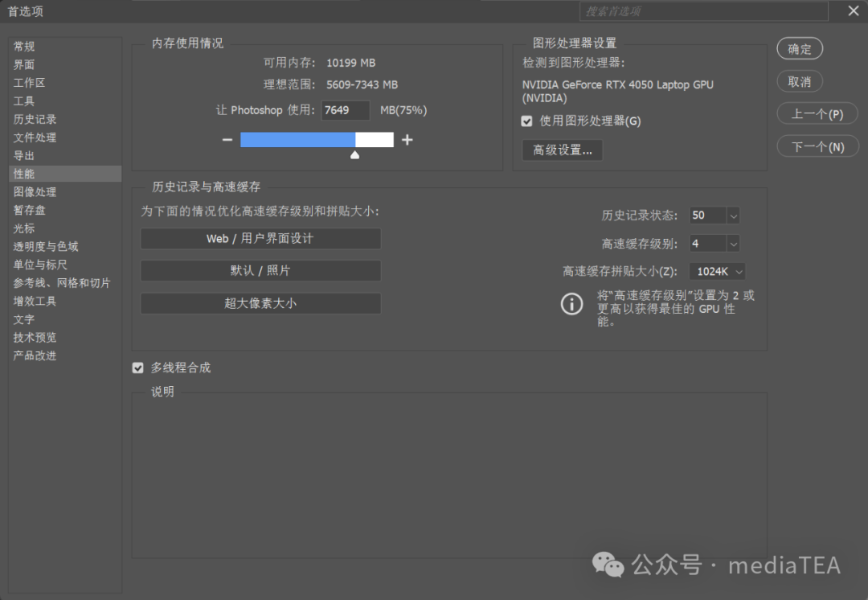
Task: Click the 理想范围 value 5609-7343 MB
Action: pos(362,84)
